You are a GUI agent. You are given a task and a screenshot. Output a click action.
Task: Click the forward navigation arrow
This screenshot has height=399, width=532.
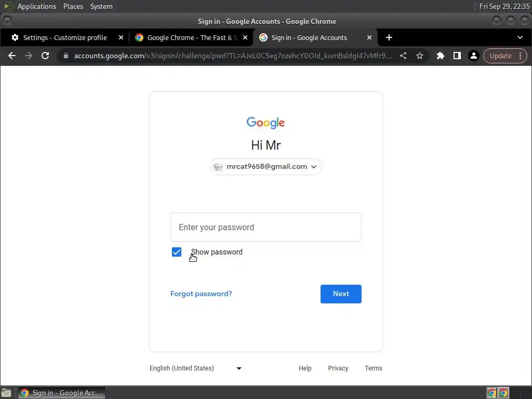tap(29, 56)
